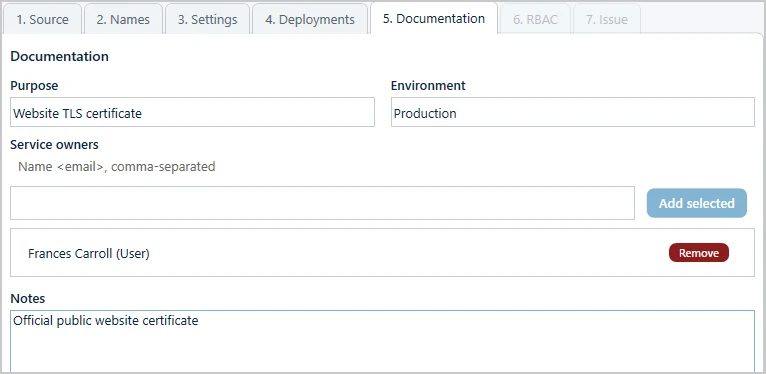Viewport: 766px width, 374px height.
Task: Open the 1. Source tab
Action: tap(43, 20)
